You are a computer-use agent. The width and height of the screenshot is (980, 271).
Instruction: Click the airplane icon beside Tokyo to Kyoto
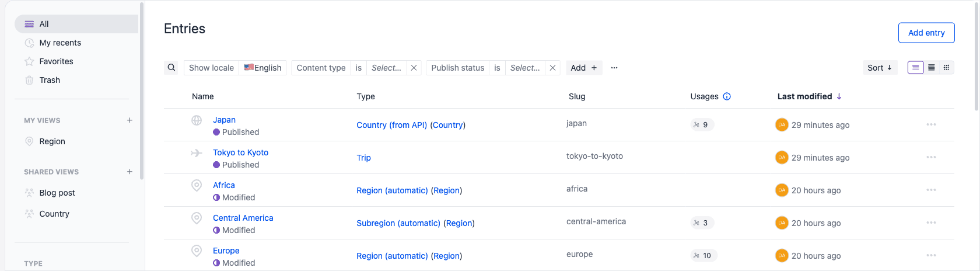point(197,153)
